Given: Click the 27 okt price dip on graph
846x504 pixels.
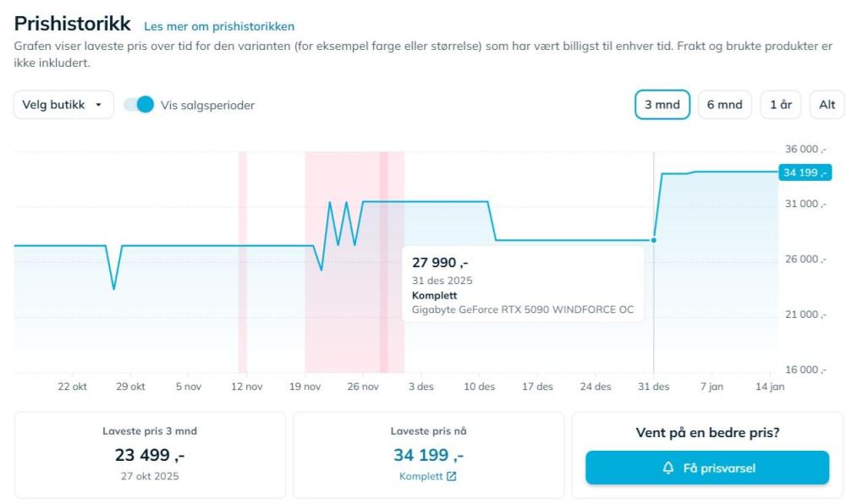Looking at the screenshot, I should (114, 288).
